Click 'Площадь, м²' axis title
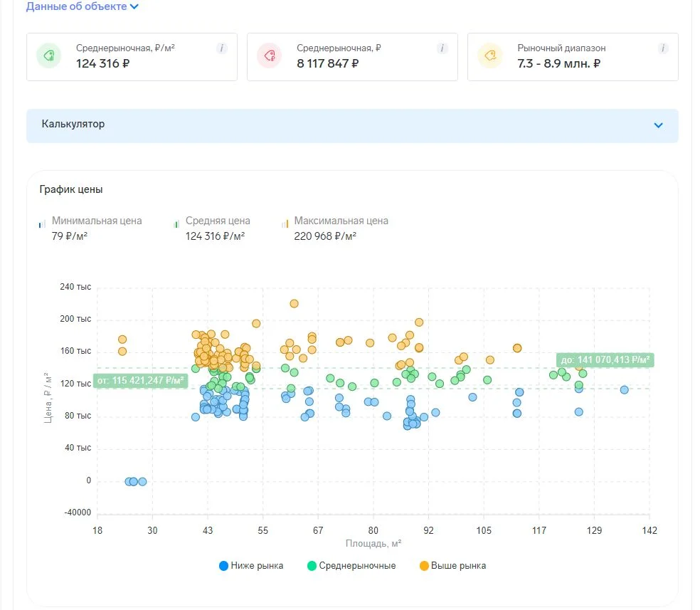This screenshot has height=610, width=700. (x=373, y=544)
